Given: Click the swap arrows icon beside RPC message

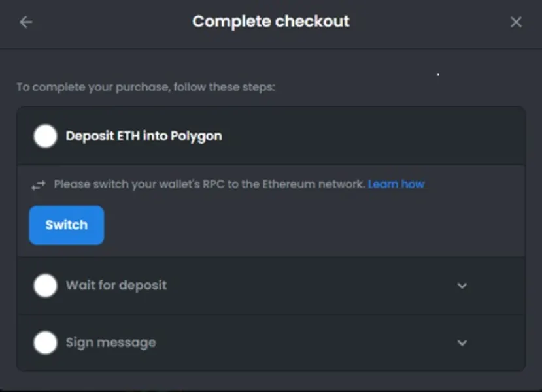Looking at the screenshot, I should coord(39,185).
